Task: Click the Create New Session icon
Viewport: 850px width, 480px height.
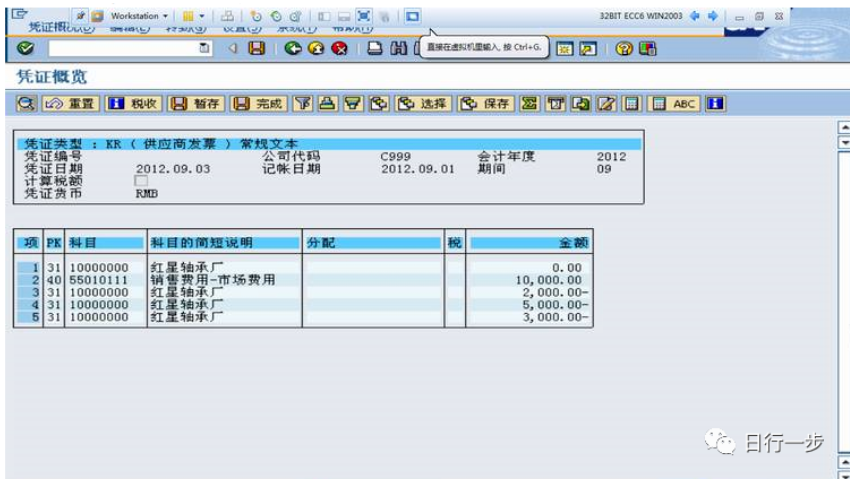Action: click(564, 49)
